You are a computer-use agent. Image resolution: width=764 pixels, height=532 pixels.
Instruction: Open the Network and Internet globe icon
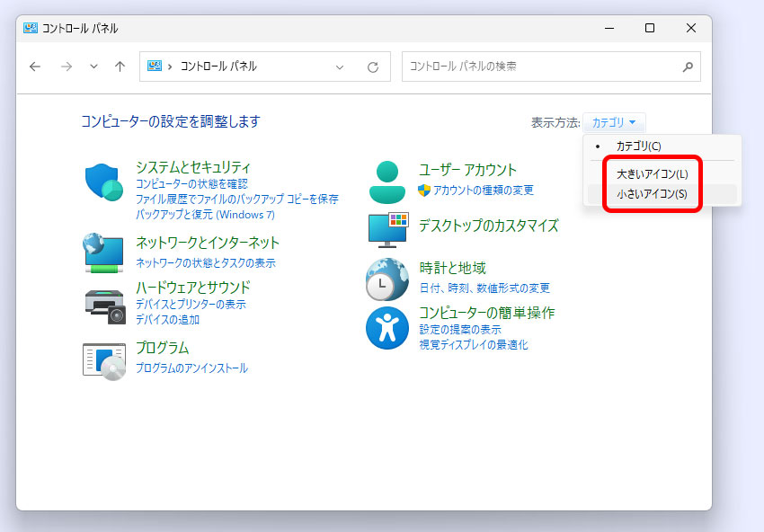point(104,253)
